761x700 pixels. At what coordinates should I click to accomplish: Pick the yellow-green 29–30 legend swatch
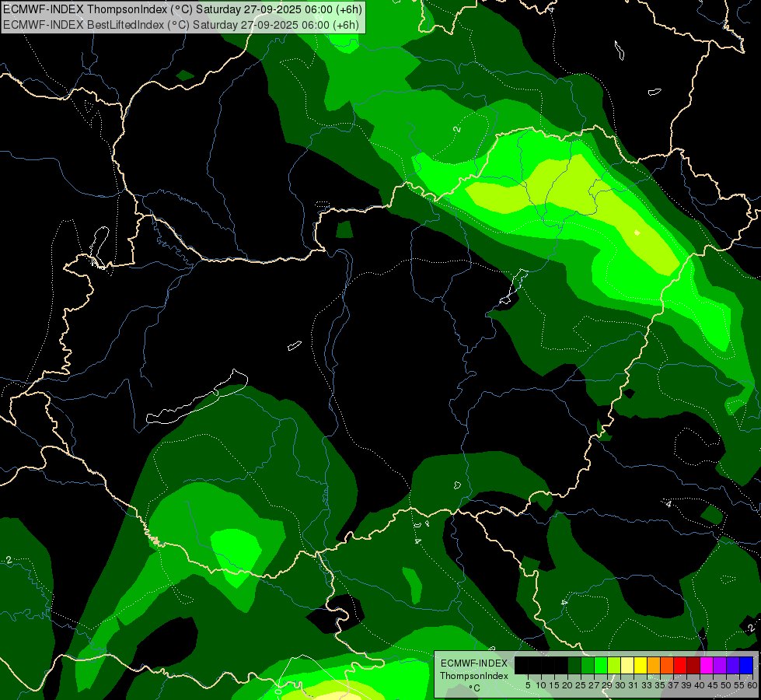point(613,665)
